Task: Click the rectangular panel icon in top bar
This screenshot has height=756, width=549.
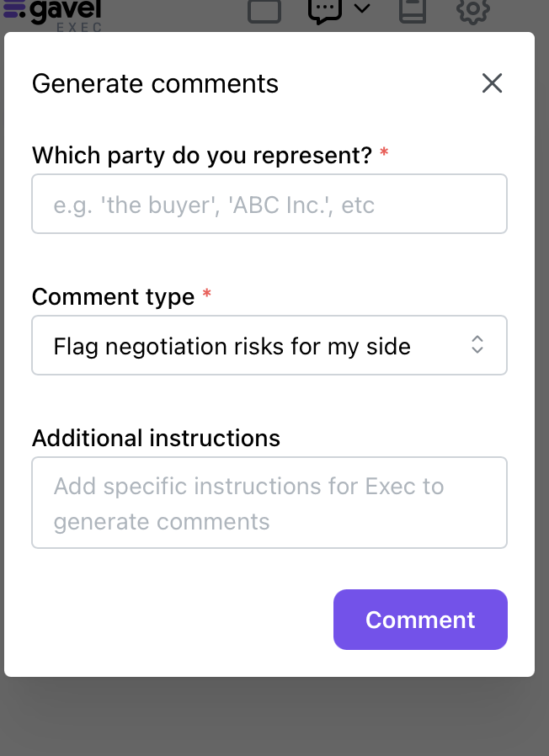Action: point(264,11)
